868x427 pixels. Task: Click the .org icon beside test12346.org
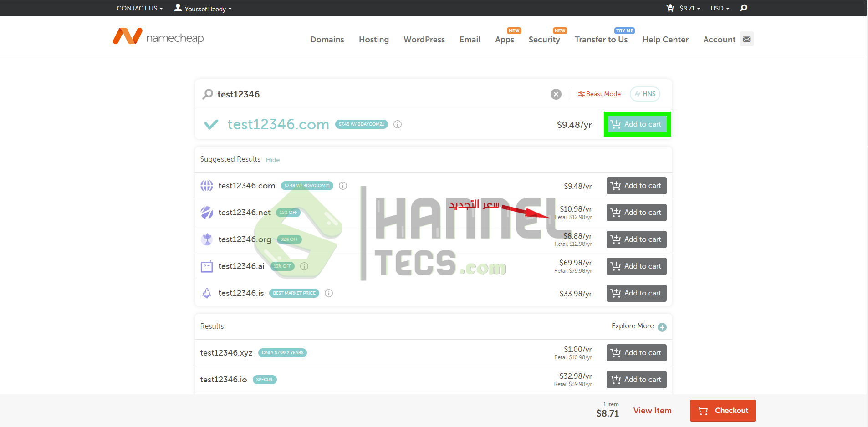point(207,239)
